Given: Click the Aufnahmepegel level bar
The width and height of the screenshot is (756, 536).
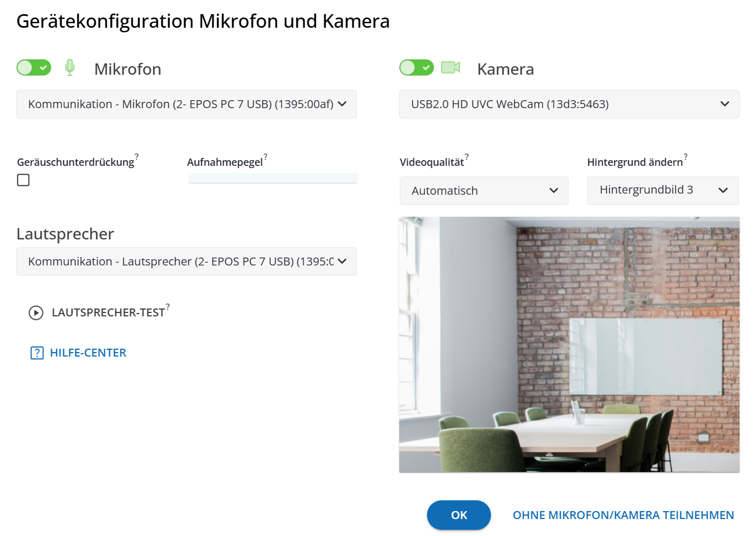Looking at the screenshot, I should [272, 178].
